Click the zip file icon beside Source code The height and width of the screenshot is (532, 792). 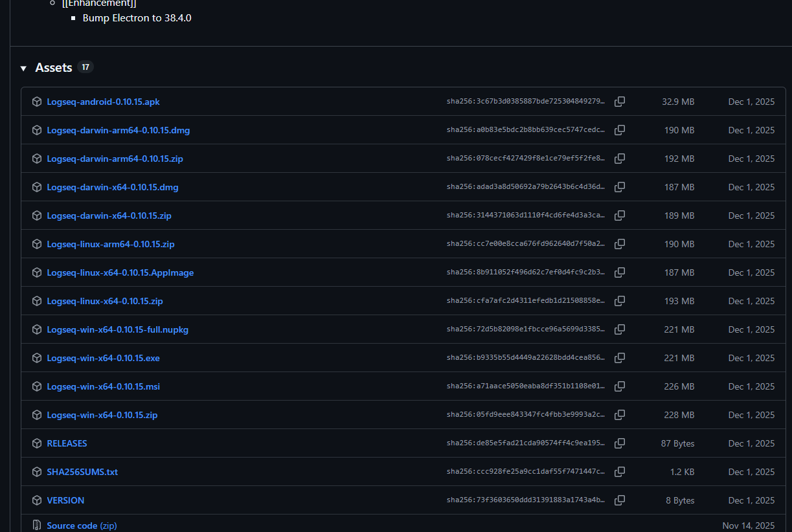pyautogui.click(x=37, y=526)
